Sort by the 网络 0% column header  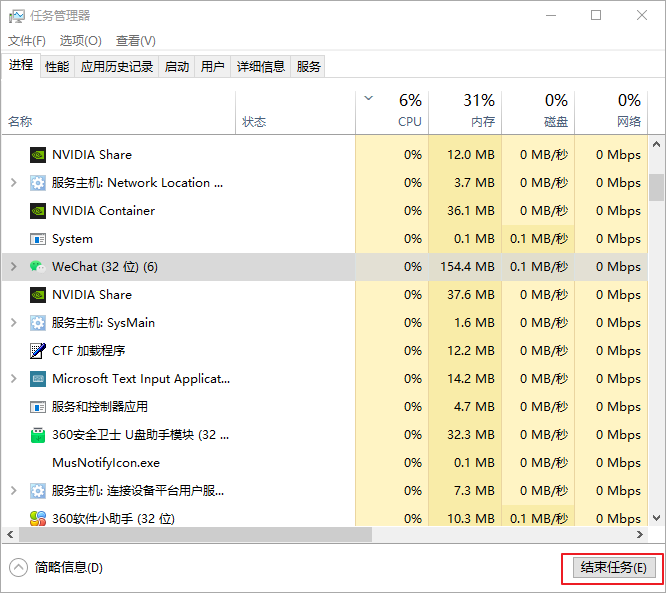click(x=611, y=113)
